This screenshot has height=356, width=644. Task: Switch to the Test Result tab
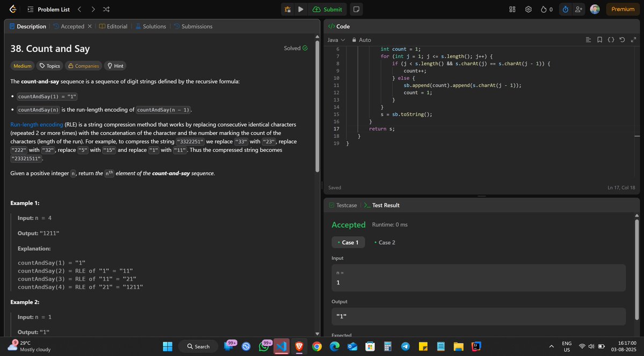(382, 205)
